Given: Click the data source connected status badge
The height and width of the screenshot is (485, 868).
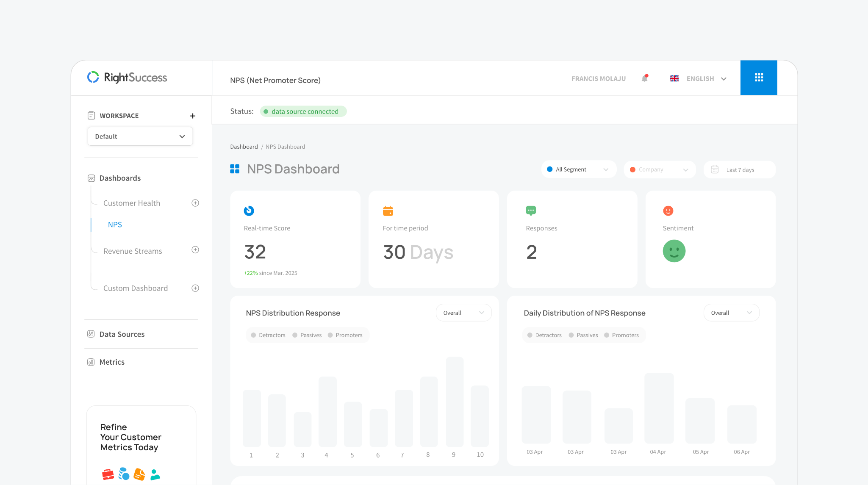Looking at the screenshot, I should pos(303,111).
